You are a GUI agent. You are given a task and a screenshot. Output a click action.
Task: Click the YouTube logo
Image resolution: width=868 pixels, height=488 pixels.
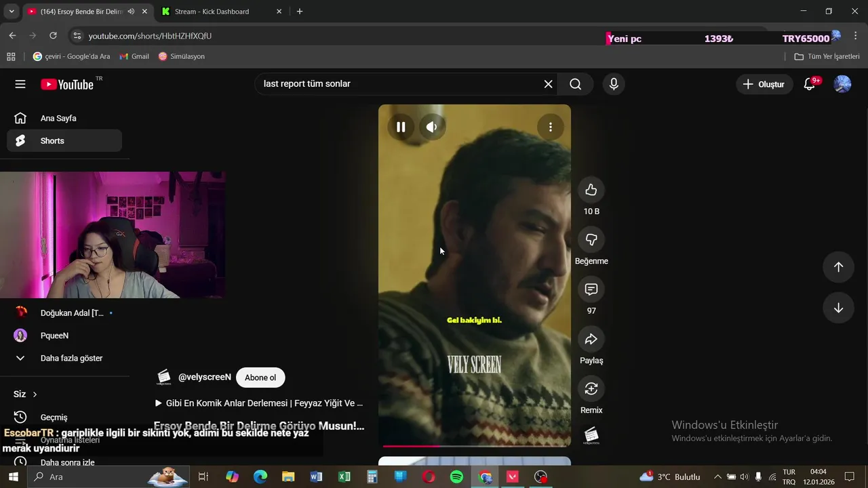coord(67,84)
